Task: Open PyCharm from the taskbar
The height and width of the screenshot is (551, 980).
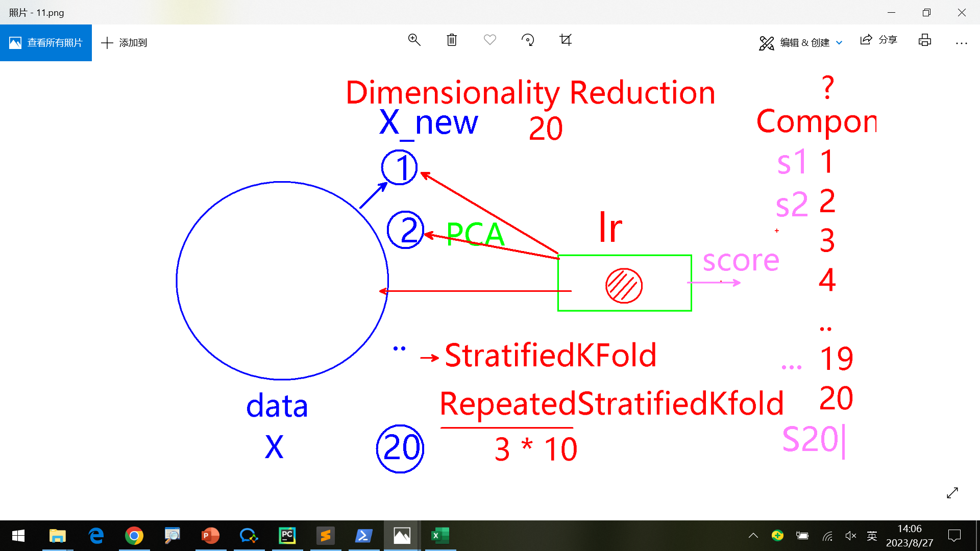Action: [x=287, y=536]
